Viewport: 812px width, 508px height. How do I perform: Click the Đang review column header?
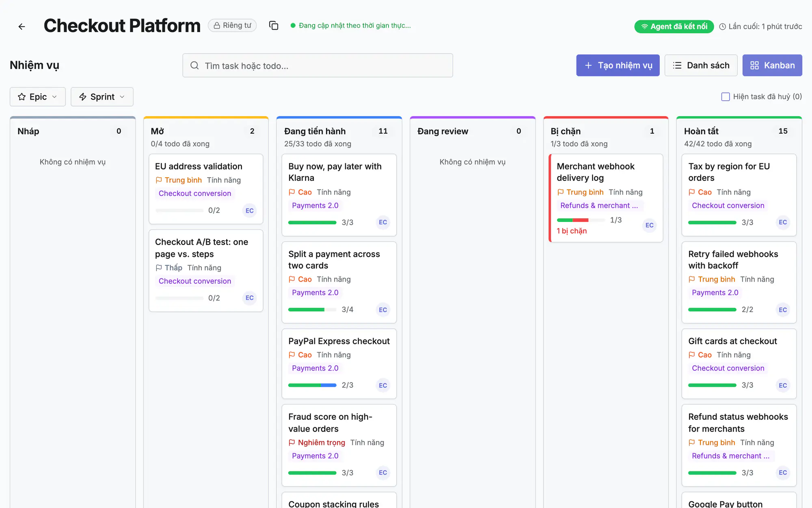click(x=443, y=131)
